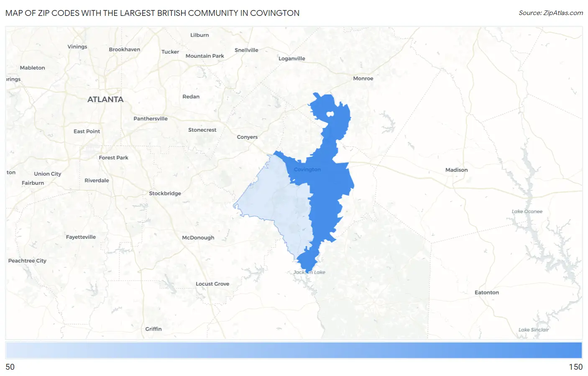Viewport: 588px width, 376px height.
Task: Click the Eatonton map label
Action: (487, 293)
